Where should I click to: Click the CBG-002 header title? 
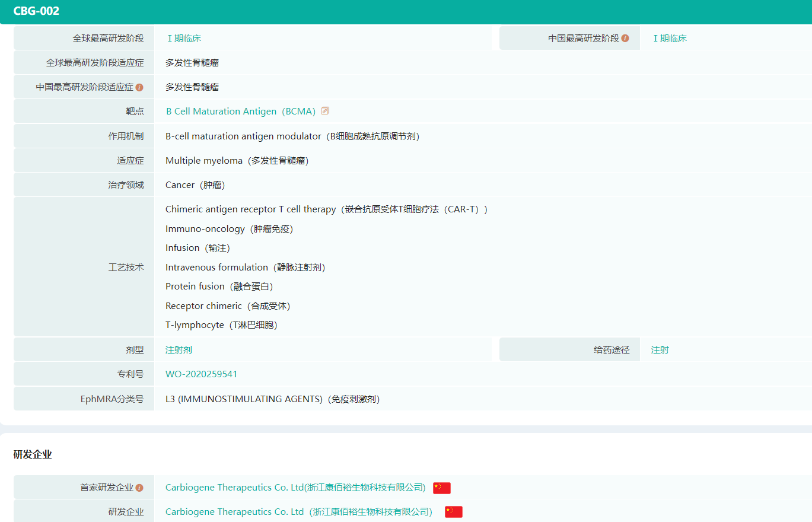pyautogui.click(x=36, y=11)
